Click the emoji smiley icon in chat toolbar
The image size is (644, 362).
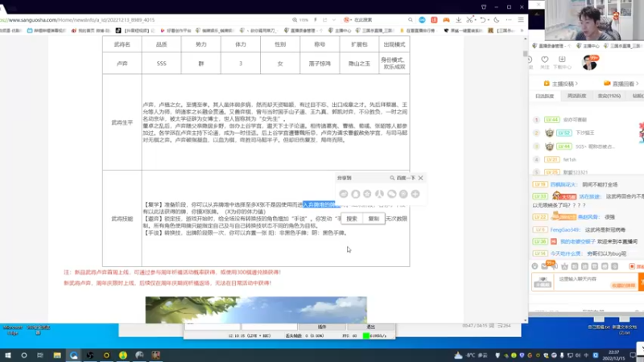click(535, 266)
